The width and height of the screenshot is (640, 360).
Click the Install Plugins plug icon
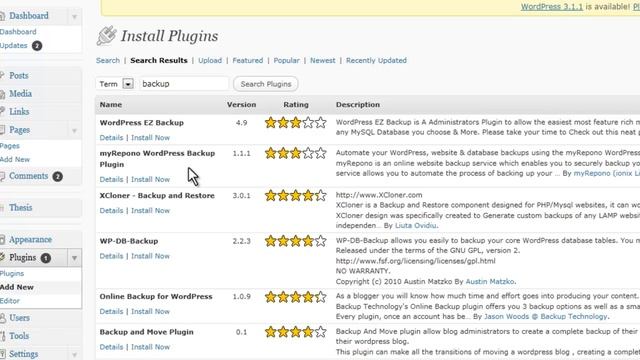107,36
